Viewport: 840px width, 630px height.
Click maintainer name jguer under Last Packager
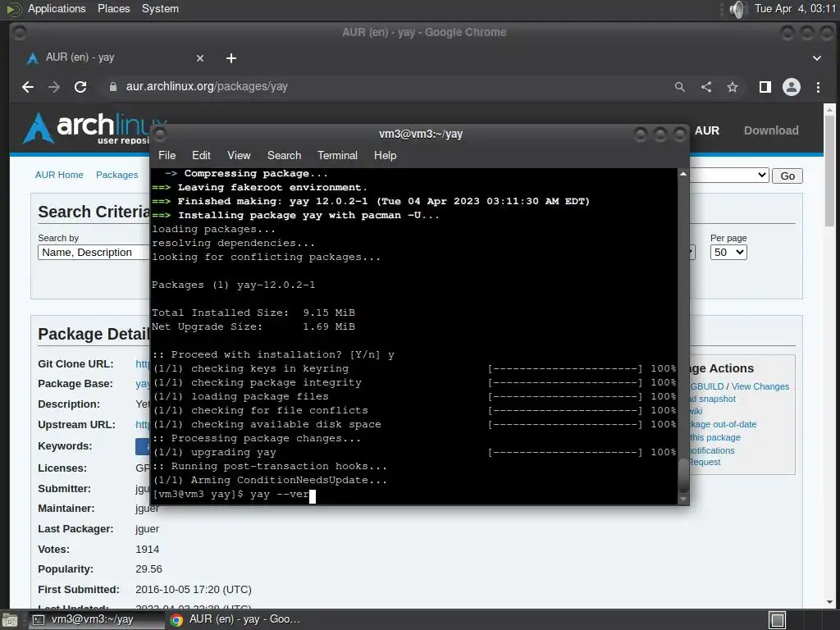pos(147,529)
